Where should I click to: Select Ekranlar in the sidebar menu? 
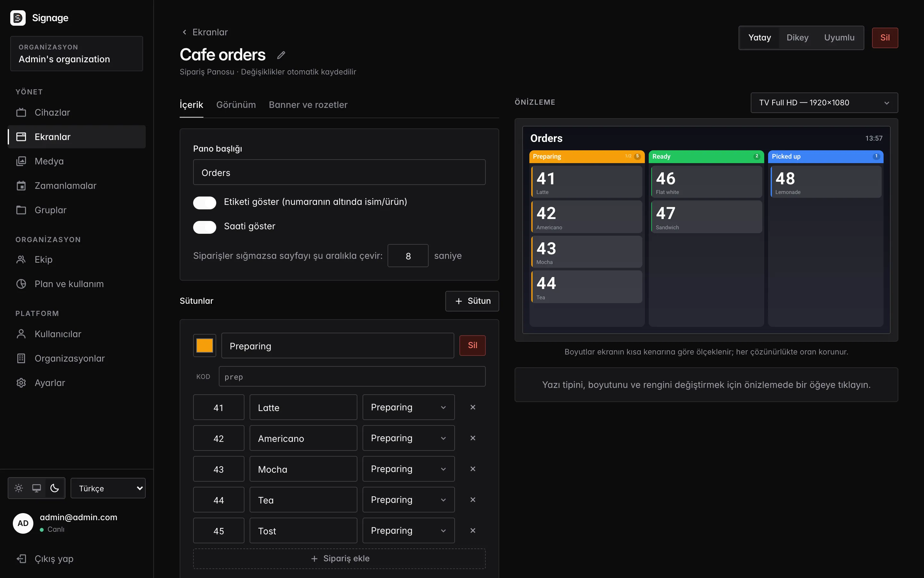[76, 137]
